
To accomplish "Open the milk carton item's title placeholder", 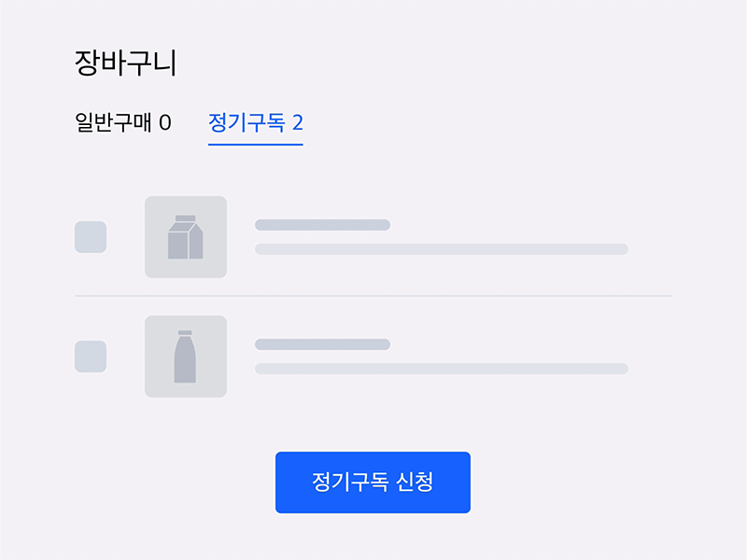I will point(322,225).
